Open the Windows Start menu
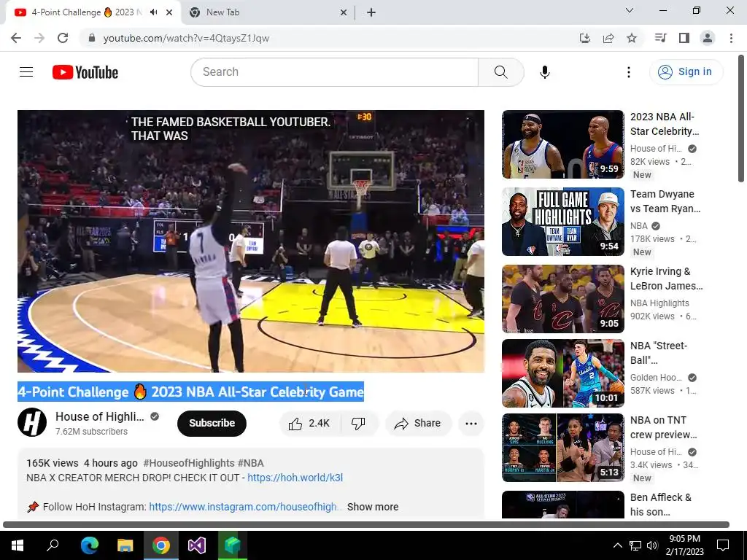 [x=18, y=545]
